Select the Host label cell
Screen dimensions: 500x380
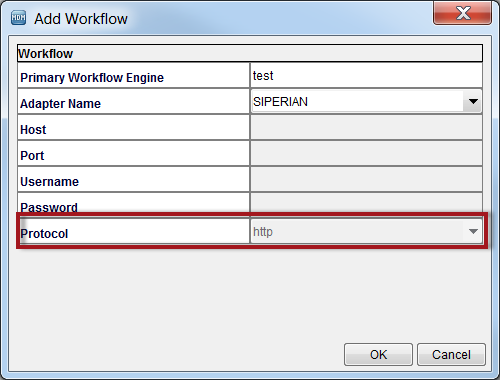(x=134, y=128)
